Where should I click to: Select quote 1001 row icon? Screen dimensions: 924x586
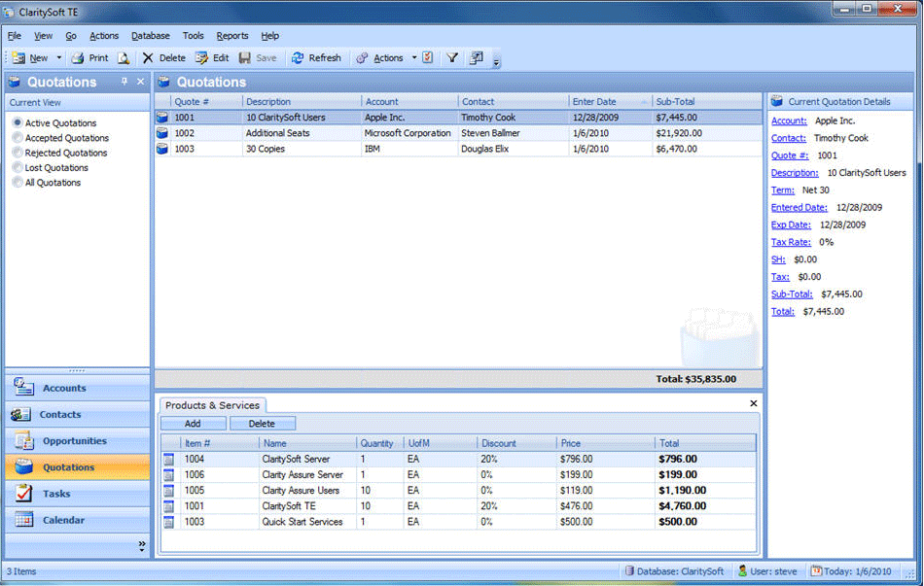(x=162, y=118)
